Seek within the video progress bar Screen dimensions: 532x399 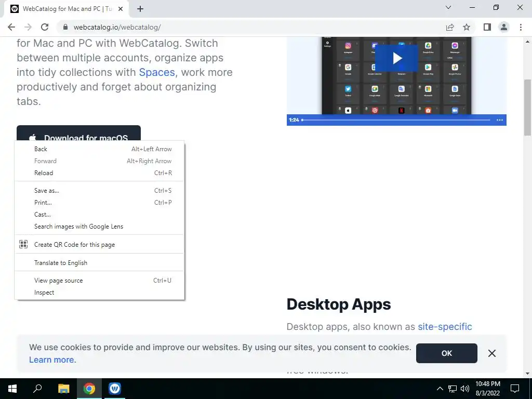pyautogui.click(x=396, y=120)
